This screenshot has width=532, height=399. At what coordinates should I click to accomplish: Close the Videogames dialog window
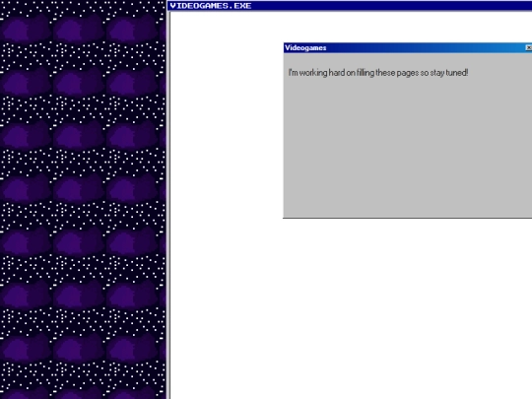pyautogui.click(x=529, y=48)
